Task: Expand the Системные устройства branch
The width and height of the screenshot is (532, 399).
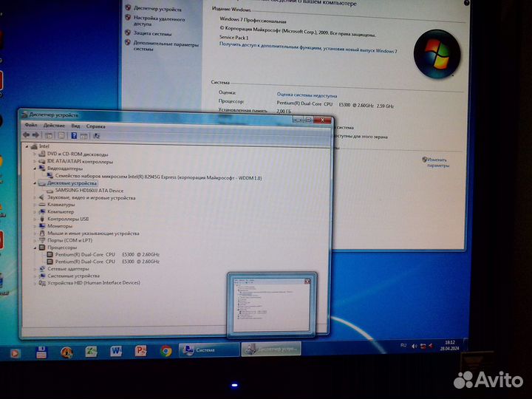Action: tap(35, 276)
